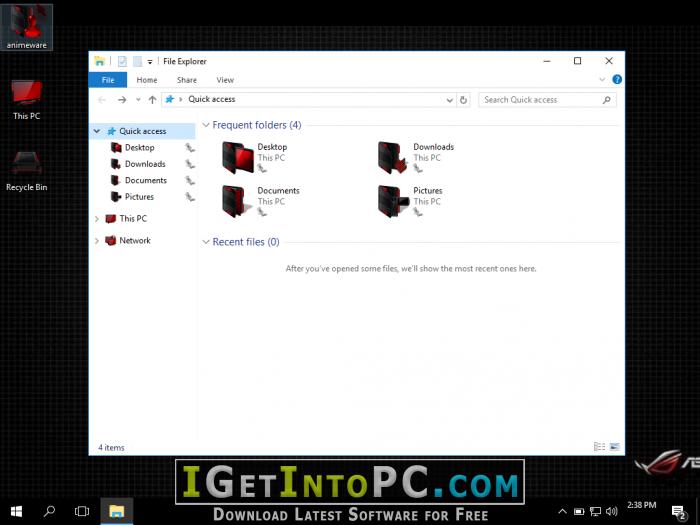Click the volume tray icon
Viewport: 700px width, 525px height.
pos(612,512)
